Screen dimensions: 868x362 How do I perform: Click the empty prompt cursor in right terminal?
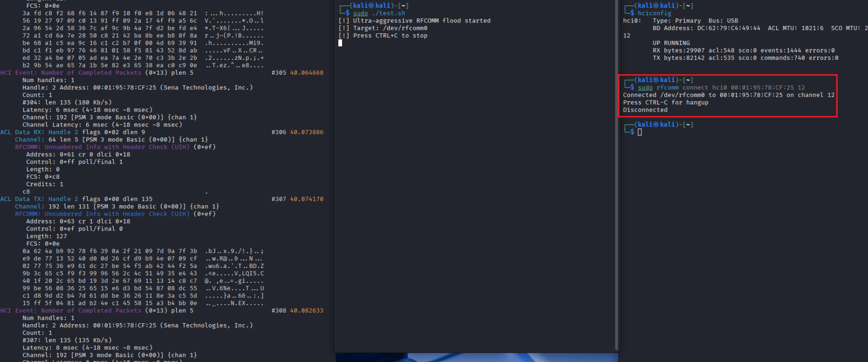[x=639, y=132]
